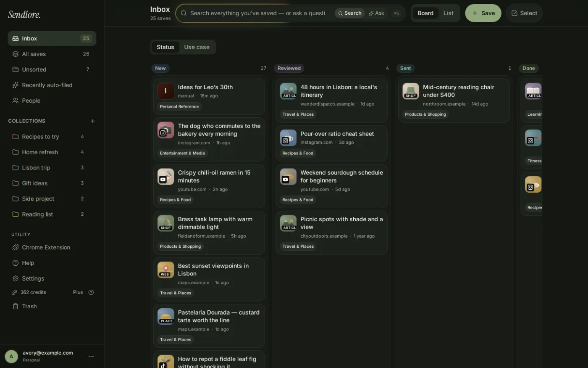
Task: Open account menu three dots
Action: pyautogui.click(x=91, y=357)
